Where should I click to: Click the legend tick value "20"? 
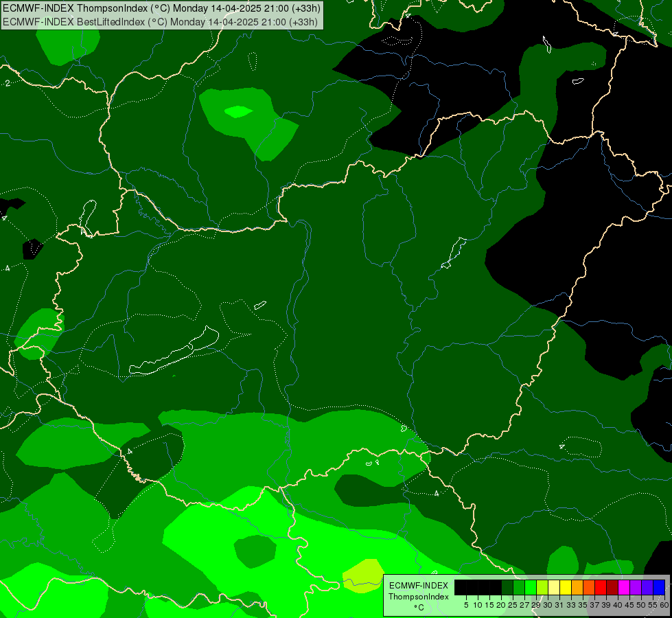coord(502,605)
